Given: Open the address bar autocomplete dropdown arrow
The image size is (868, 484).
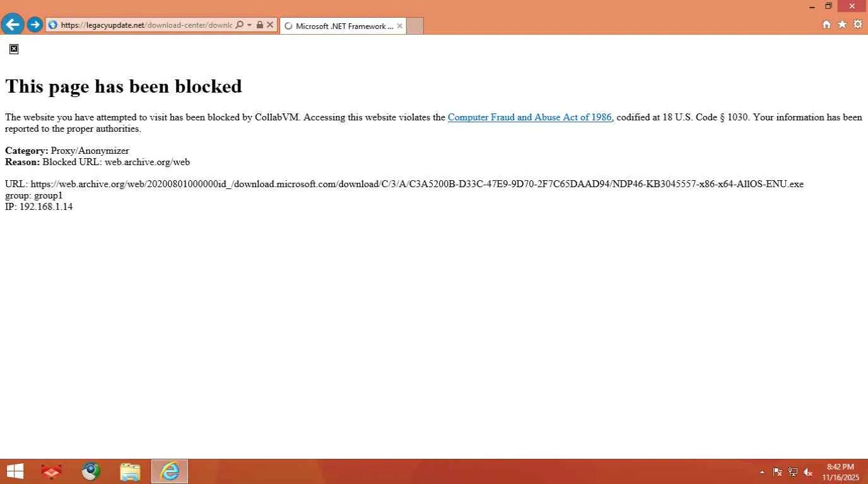Looking at the screenshot, I should tap(250, 25).
